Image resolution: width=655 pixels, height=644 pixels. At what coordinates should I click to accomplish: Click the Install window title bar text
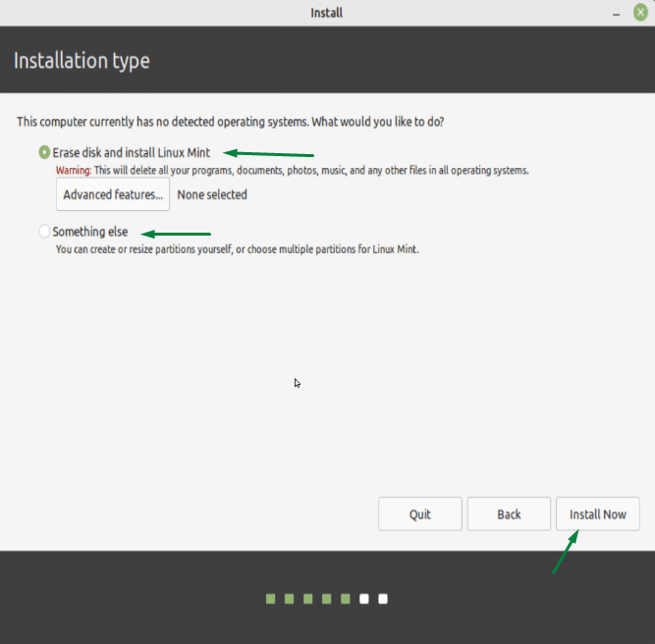coord(326,13)
